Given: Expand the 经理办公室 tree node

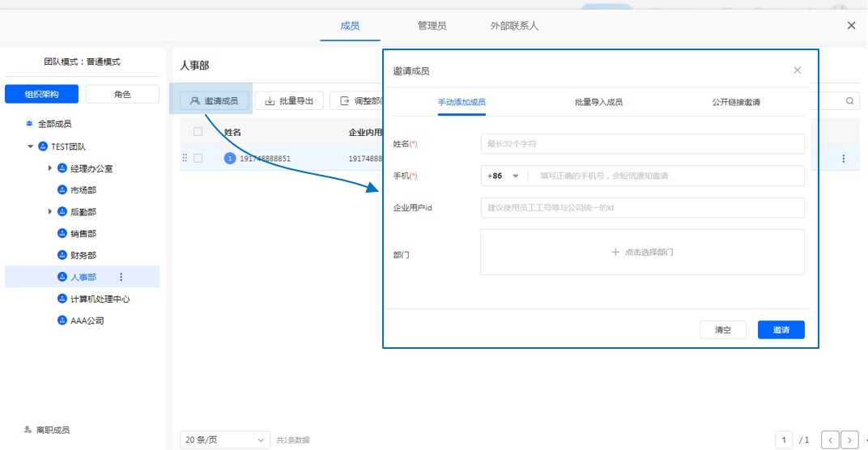Looking at the screenshot, I should click(x=50, y=168).
